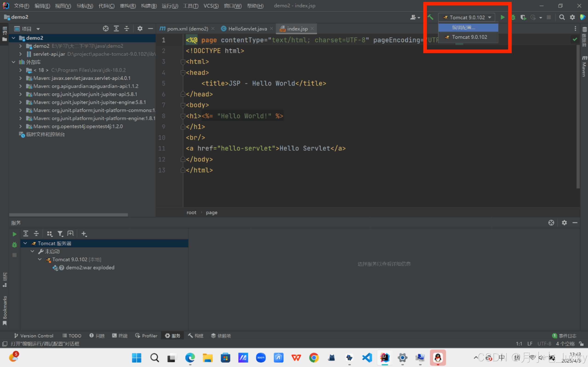Viewport: 588px width, 367px height.
Task: Click the Search Everywhere magnifier icon
Action: 562,17
